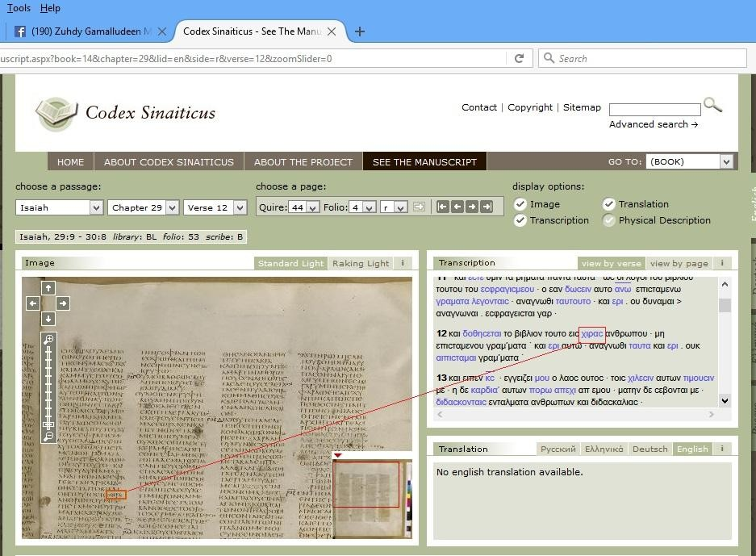Collapse the thumbnail overview red triangle
The width and height of the screenshot is (756, 556).
[338, 455]
